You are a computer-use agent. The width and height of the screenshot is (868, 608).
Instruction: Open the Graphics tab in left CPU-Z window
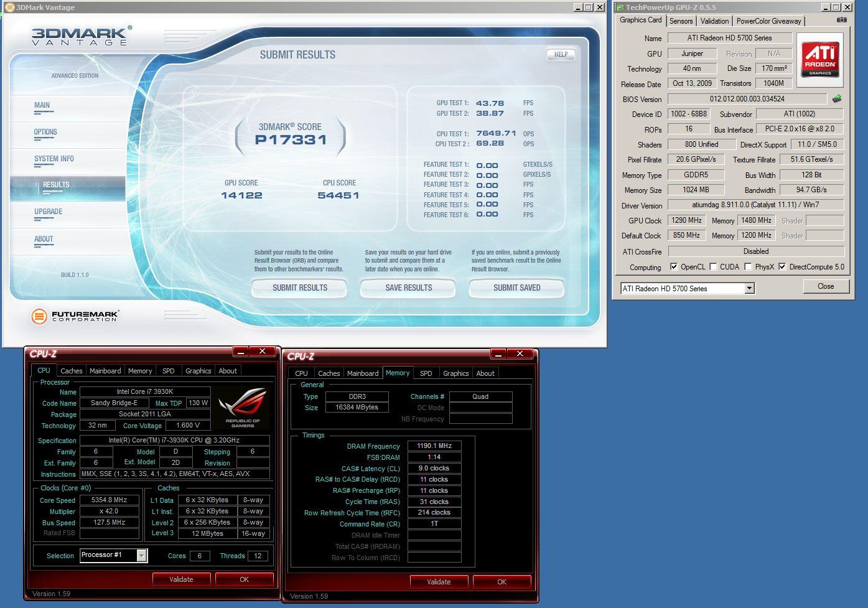[x=198, y=371]
